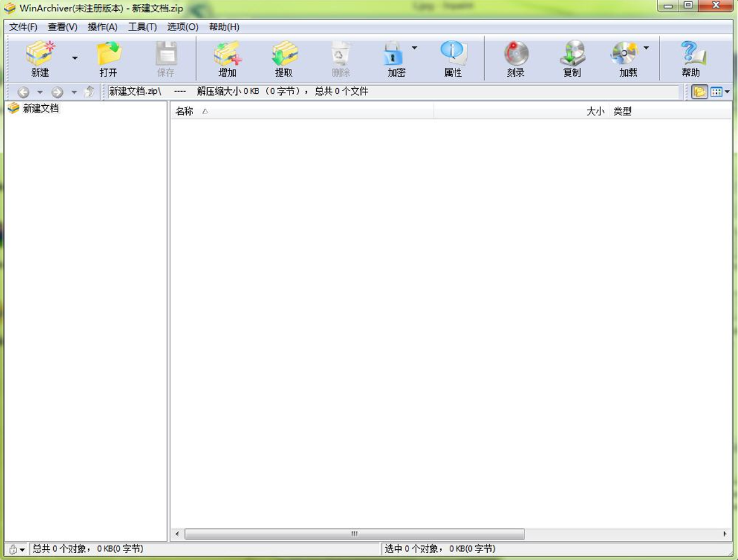Click the 增加 (Add) files icon
This screenshot has width=738, height=560.
[x=227, y=53]
